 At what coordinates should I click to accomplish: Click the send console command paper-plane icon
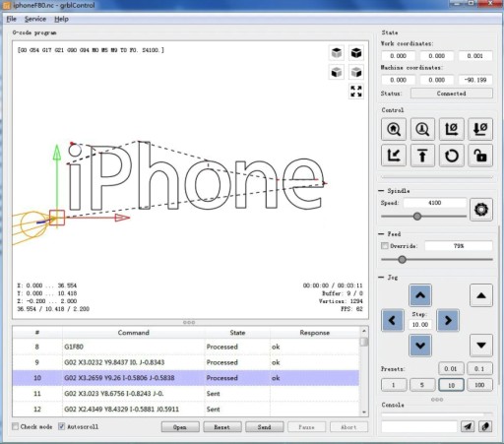[x=468, y=426]
